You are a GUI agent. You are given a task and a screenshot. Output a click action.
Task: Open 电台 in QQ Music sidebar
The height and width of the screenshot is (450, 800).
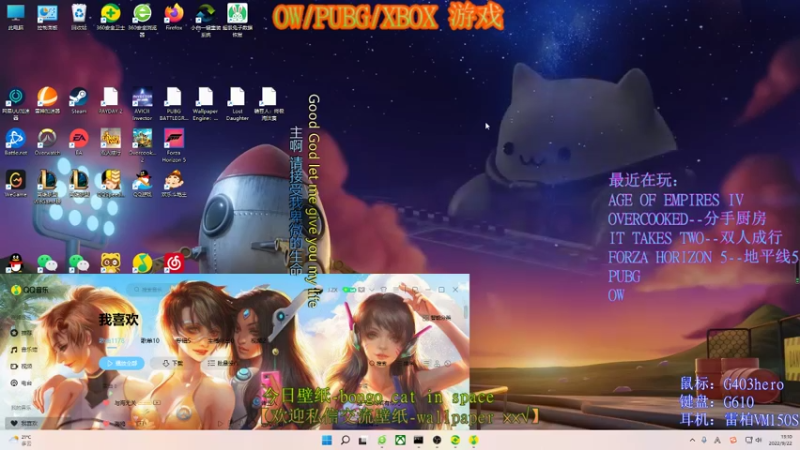click(x=21, y=383)
